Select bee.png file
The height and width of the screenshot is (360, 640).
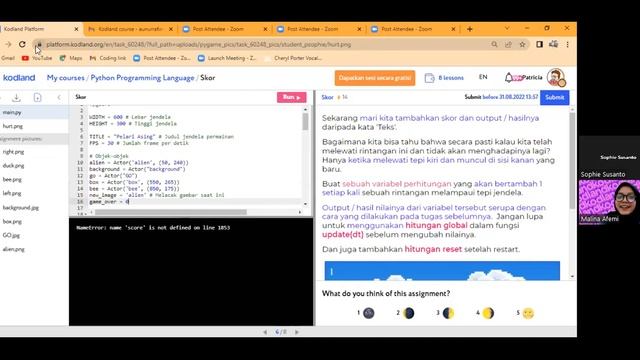pyautogui.click(x=12, y=180)
